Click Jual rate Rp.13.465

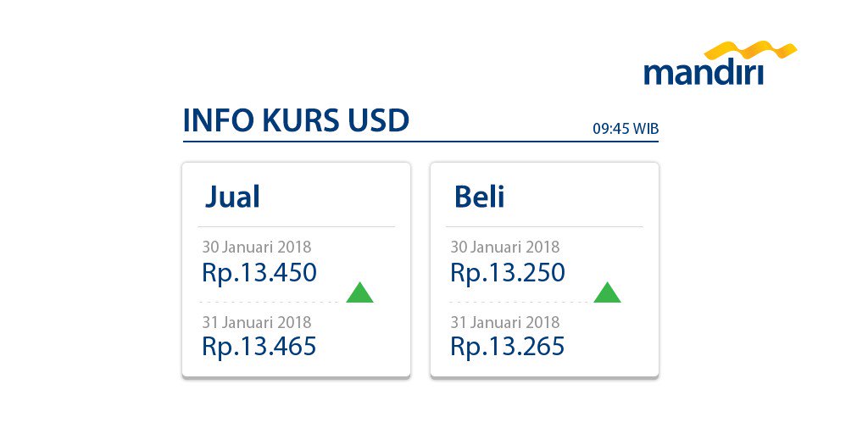point(259,346)
